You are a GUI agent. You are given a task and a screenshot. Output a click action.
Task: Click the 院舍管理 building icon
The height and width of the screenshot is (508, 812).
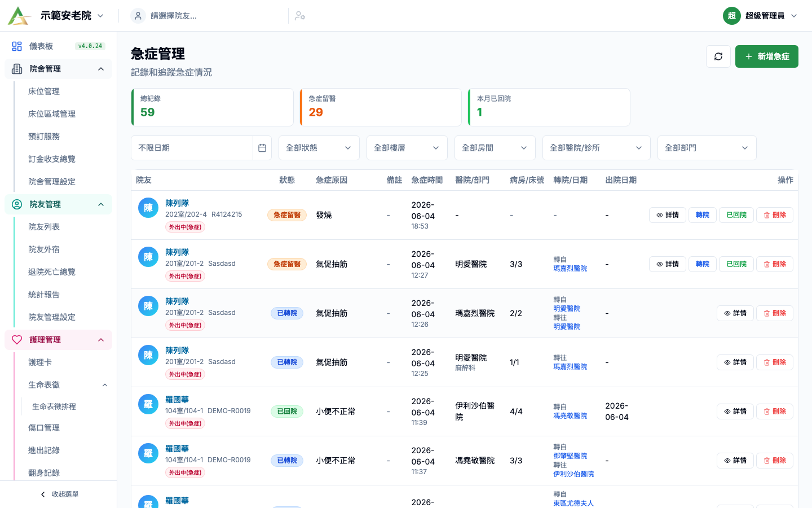(x=17, y=69)
